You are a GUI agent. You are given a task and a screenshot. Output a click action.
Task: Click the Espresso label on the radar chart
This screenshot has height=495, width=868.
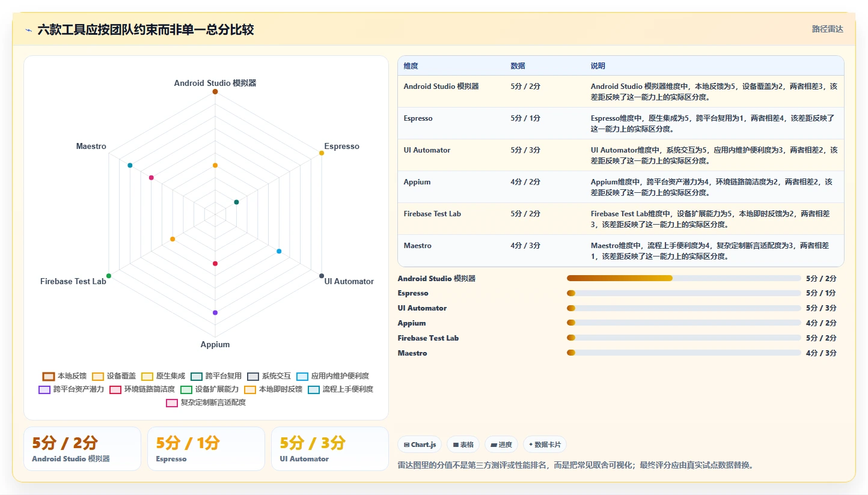coord(341,147)
